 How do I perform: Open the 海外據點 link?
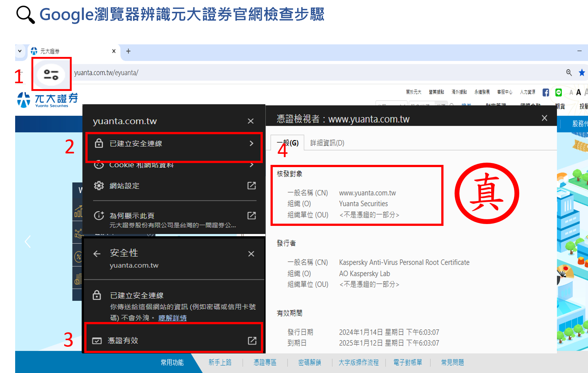pyautogui.click(x=459, y=92)
